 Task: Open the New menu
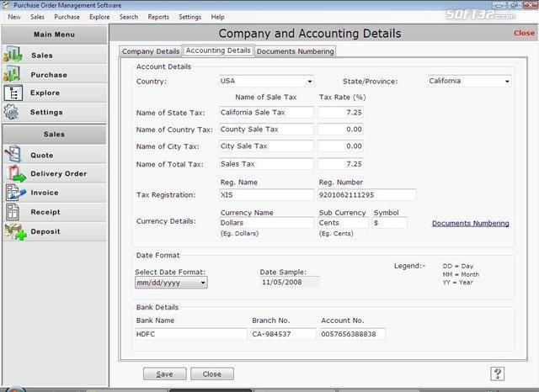click(x=14, y=17)
